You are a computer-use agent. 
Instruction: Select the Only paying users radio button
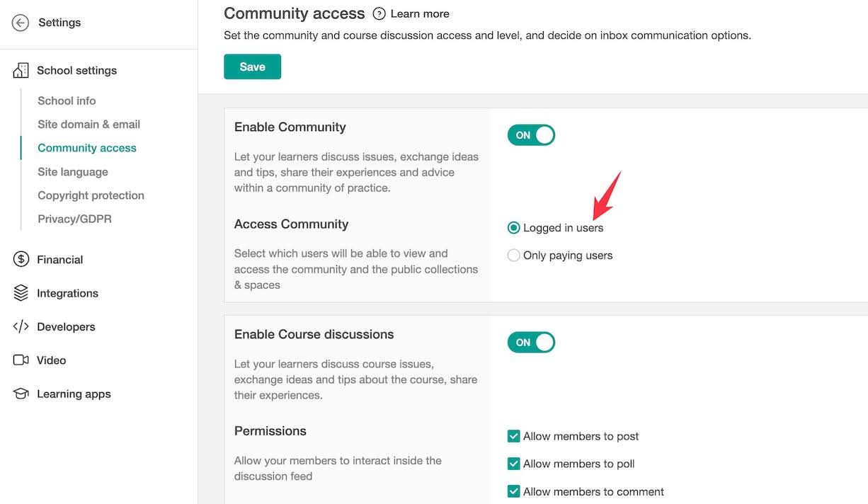[x=513, y=255]
